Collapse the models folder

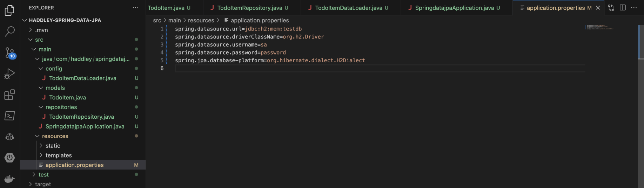83,88
